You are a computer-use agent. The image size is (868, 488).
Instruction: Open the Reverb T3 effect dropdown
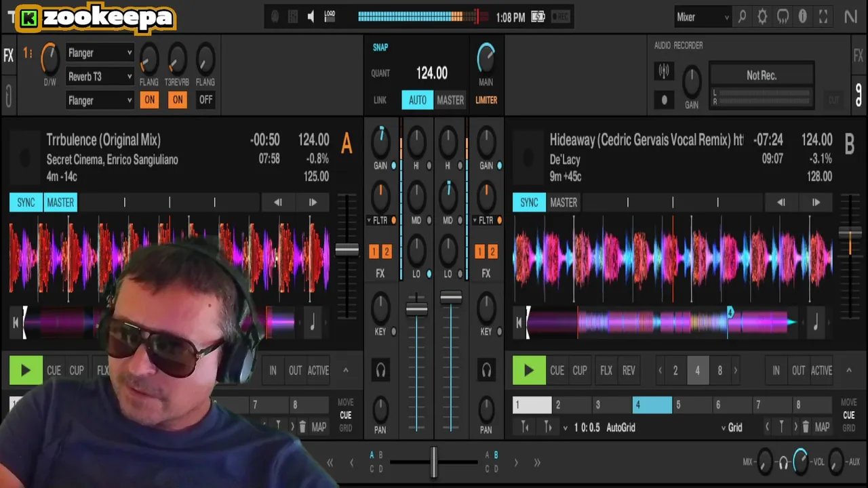[100, 77]
